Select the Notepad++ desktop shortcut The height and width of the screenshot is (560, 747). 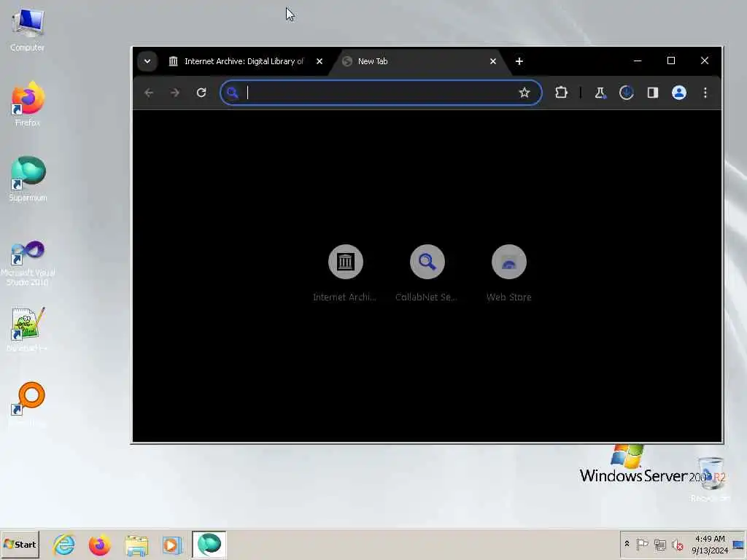coord(28,329)
